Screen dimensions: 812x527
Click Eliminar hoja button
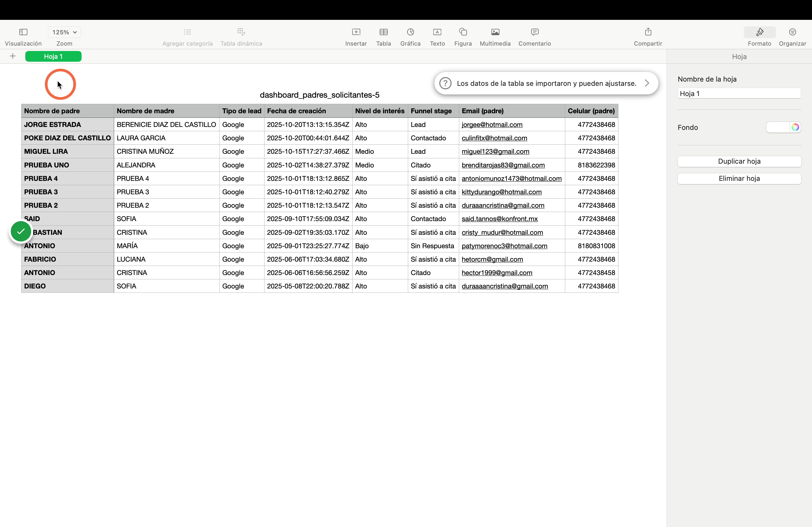[739, 179]
